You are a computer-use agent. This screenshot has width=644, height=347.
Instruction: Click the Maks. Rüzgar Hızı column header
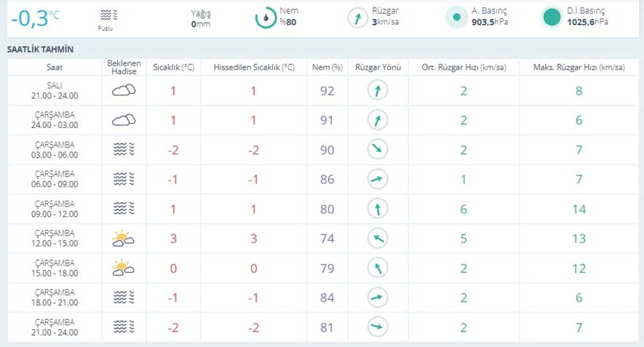click(578, 68)
